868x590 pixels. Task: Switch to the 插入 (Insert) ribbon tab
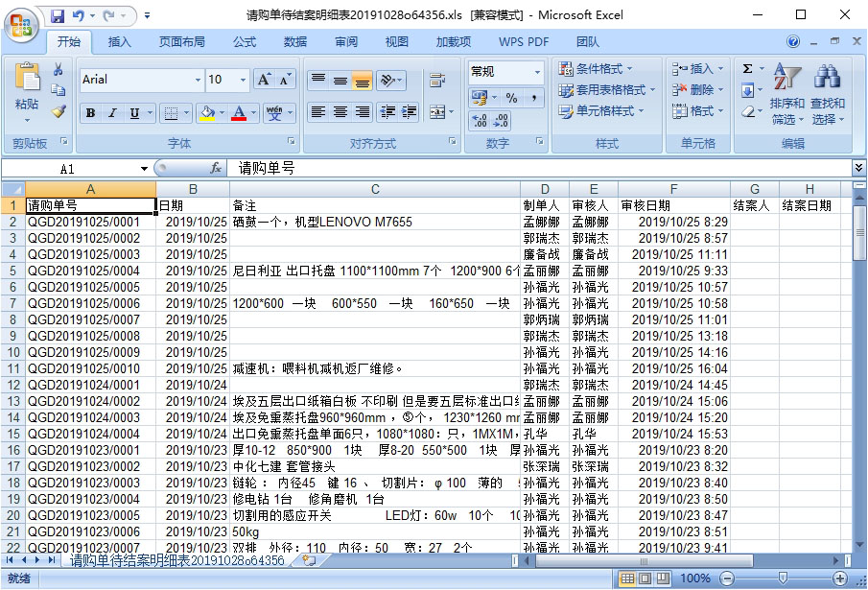coord(120,42)
